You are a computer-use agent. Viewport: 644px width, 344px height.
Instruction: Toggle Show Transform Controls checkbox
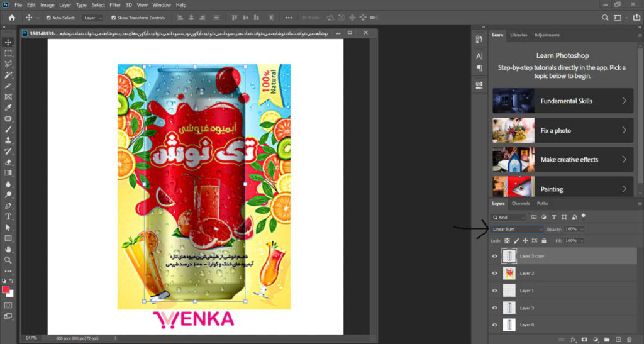tap(113, 18)
